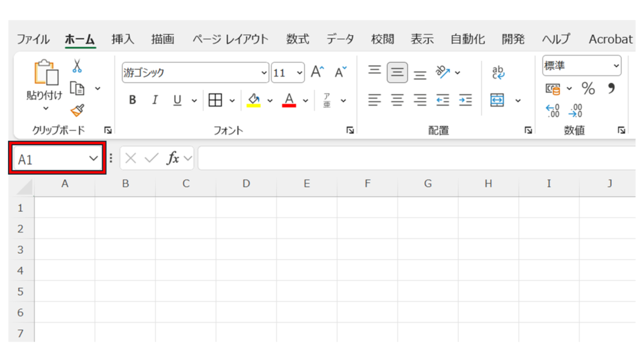644x362 pixels.
Task: Click the 貼り付け paste button
Action: [x=46, y=82]
